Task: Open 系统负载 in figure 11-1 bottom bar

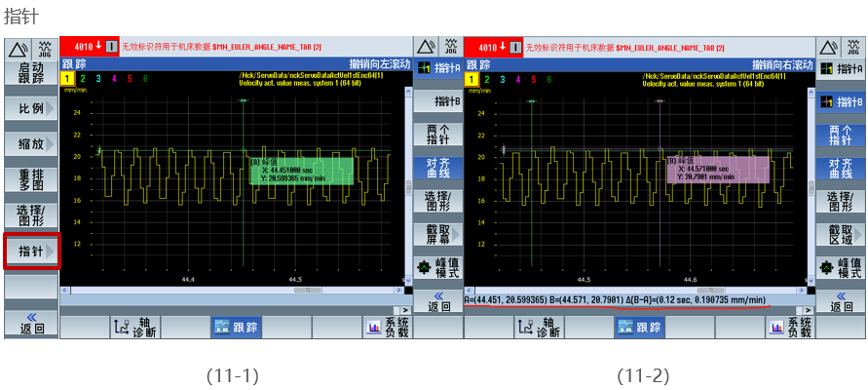Action: [x=388, y=328]
